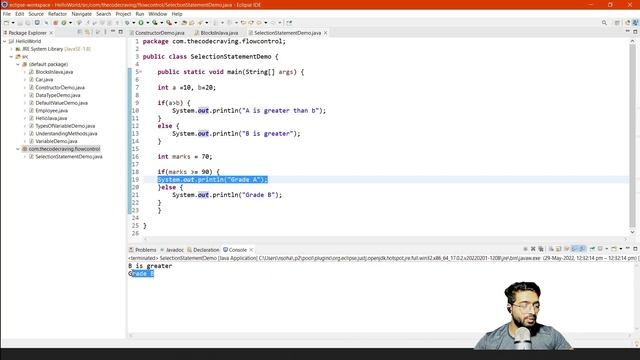Maximize the Console panel
640x360 pixels.
tap(635, 248)
